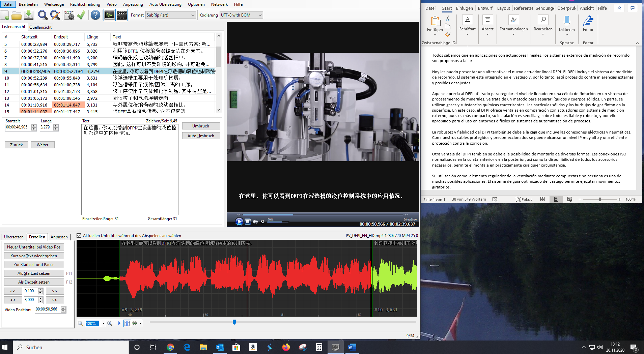Collapse the Word ribbon with chevron
The height and width of the screenshot is (354, 644).
(x=637, y=43)
